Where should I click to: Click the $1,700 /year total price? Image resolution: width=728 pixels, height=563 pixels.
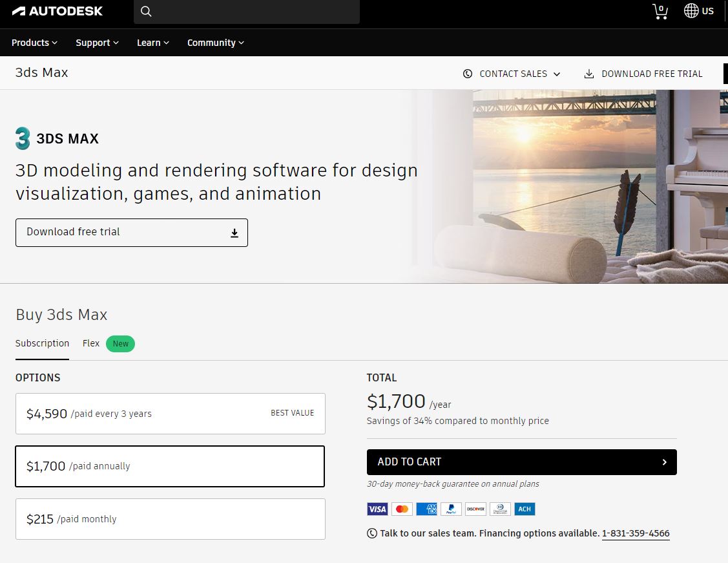(x=409, y=402)
